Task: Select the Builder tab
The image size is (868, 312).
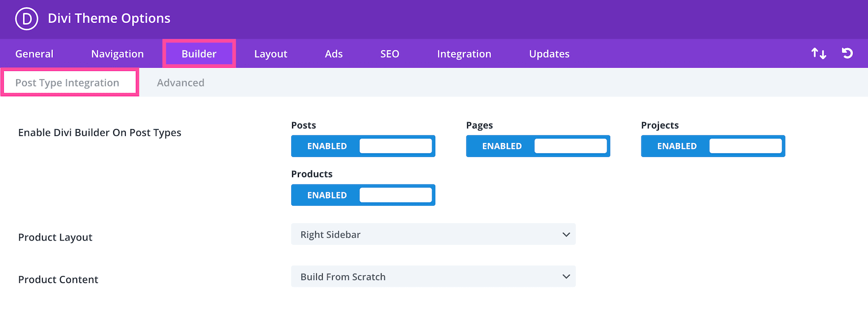Action: [x=199, y=54]
